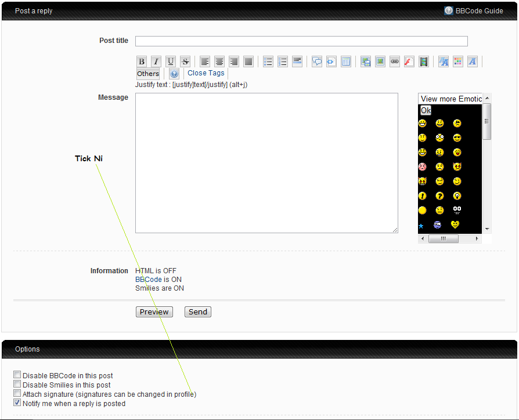
Task: Click the Preview button
Action: (154, 312)
